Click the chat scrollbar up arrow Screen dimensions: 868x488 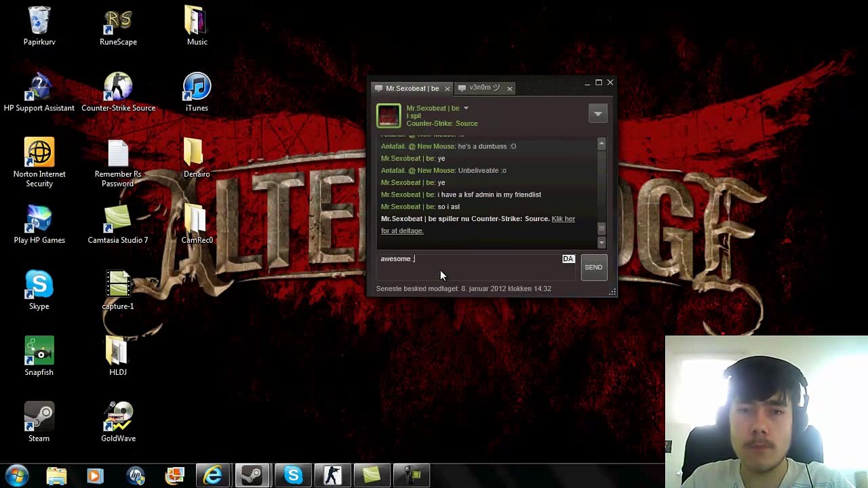click(601, 143)
